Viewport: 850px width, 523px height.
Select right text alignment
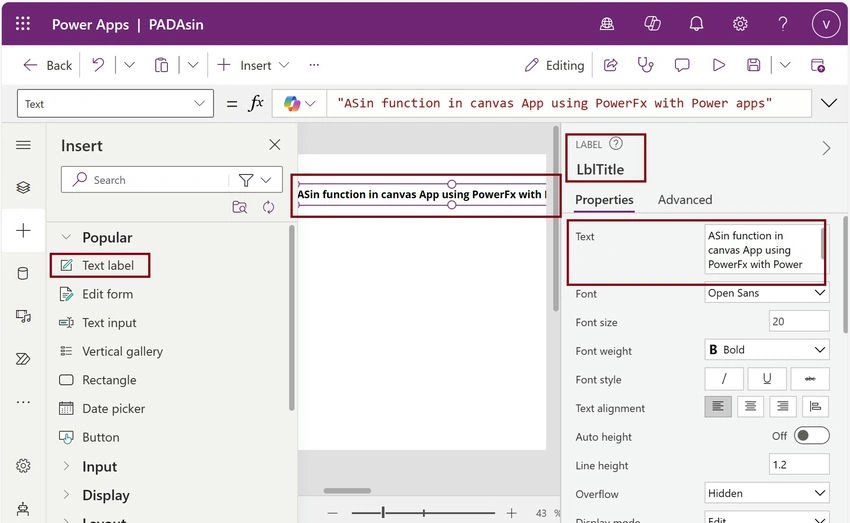tap(783, 406)
